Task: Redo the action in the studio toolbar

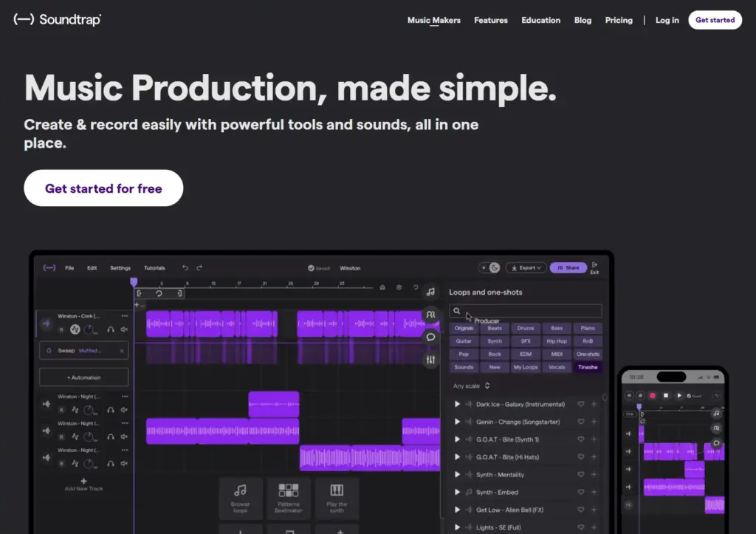Action: pyautogui.click(x=199, y=267)
